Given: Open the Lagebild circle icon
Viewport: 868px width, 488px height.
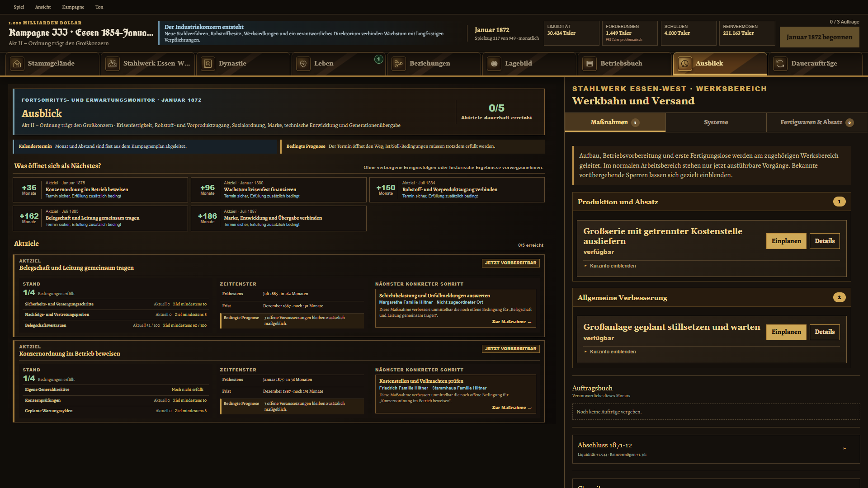Looking at the screenshot, I should pyautogui.click(x=494, y=64).
